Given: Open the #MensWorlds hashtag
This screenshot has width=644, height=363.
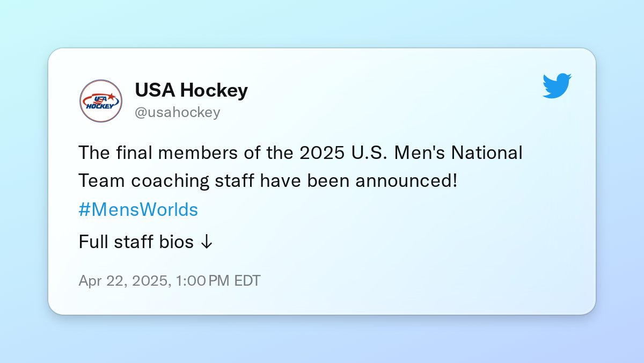Looking at the screenshot, I should pyautogui.click(x=138, y=209).
